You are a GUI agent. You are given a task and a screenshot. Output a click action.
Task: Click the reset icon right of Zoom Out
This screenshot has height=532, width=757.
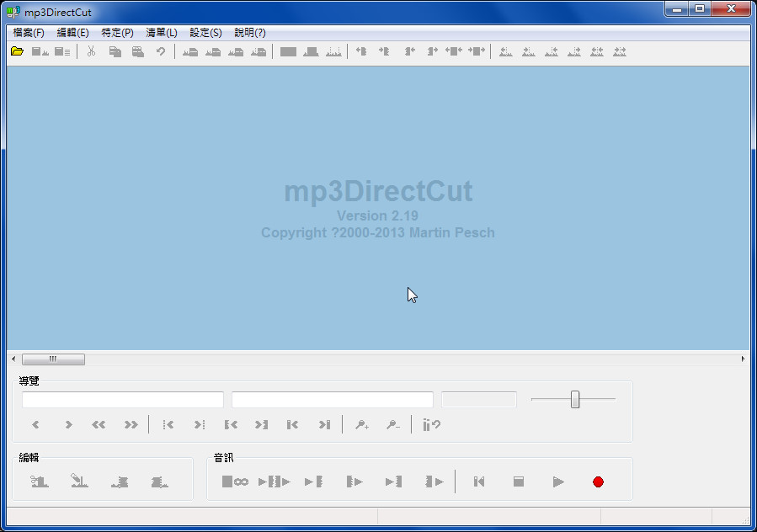click(x=432, y=425)
